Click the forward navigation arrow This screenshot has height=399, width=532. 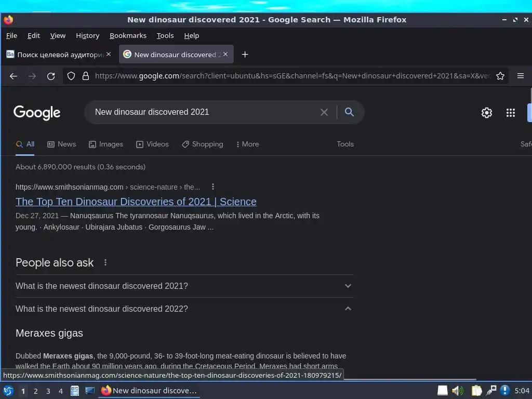coord(32,76)
